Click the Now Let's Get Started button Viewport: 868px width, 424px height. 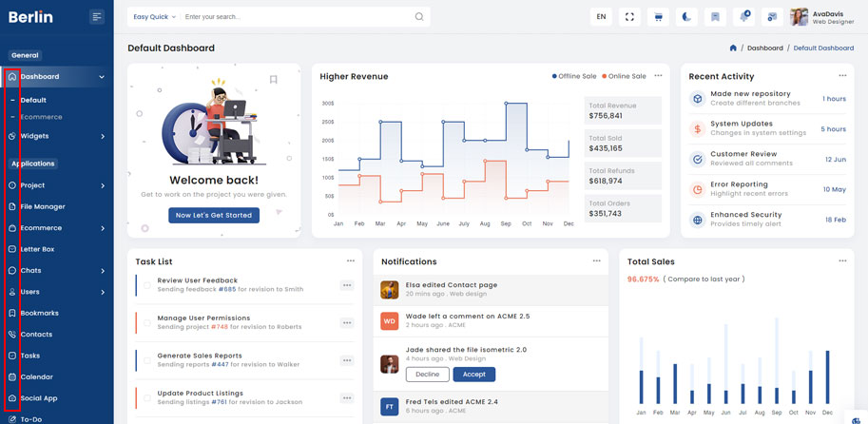(x=214, y=215)
